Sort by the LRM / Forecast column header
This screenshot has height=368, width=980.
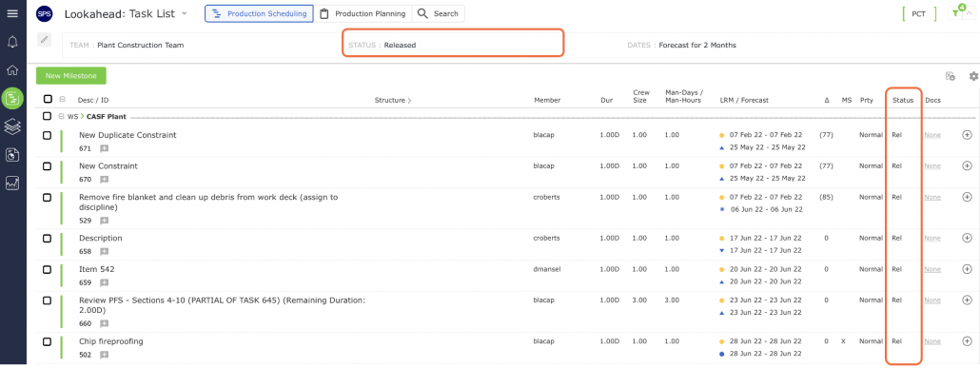click(744, 100)
